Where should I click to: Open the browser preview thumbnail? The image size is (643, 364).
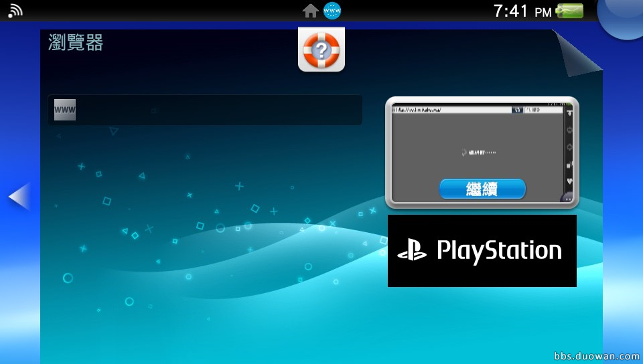[482, 153]
